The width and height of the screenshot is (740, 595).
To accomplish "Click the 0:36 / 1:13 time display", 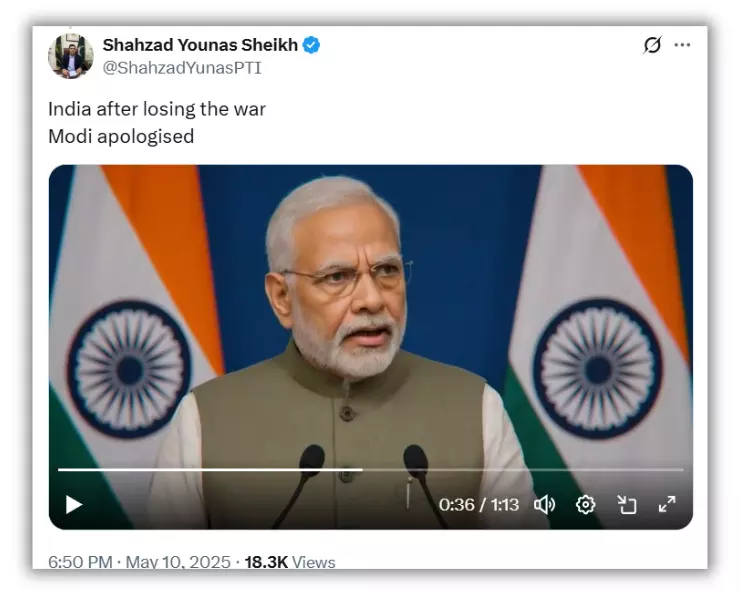I will (479, 505).
